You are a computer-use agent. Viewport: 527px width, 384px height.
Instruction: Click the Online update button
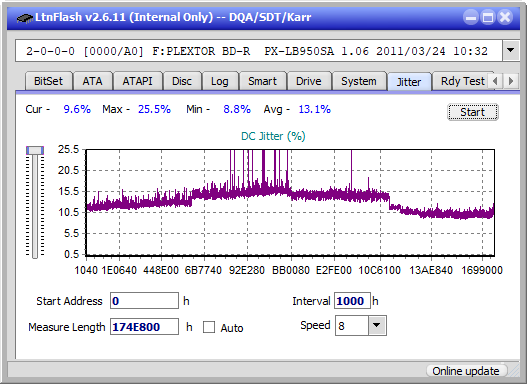pyautogui.click(x=466, y=371)
